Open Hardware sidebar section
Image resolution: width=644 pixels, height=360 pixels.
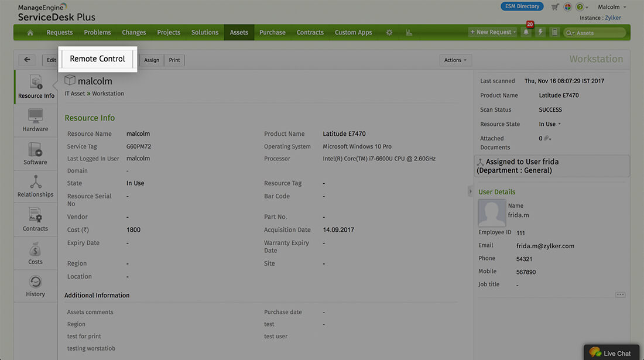coord(35,120)
